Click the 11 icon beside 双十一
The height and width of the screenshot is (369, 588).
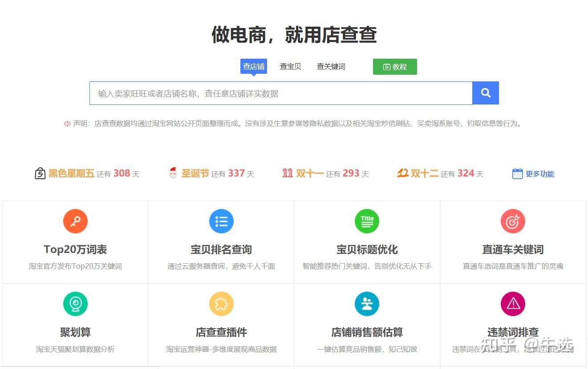288,173
